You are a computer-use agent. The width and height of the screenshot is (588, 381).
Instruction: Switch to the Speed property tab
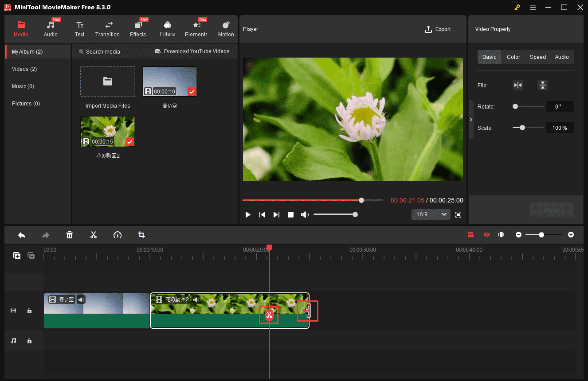pos(538,57)
